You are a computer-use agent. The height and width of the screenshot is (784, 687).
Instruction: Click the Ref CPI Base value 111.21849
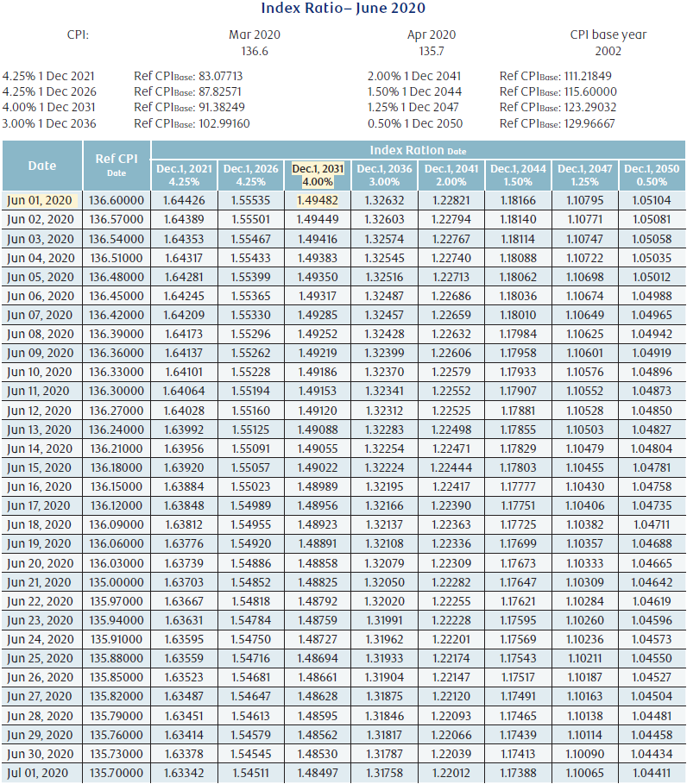pos(588,76)
